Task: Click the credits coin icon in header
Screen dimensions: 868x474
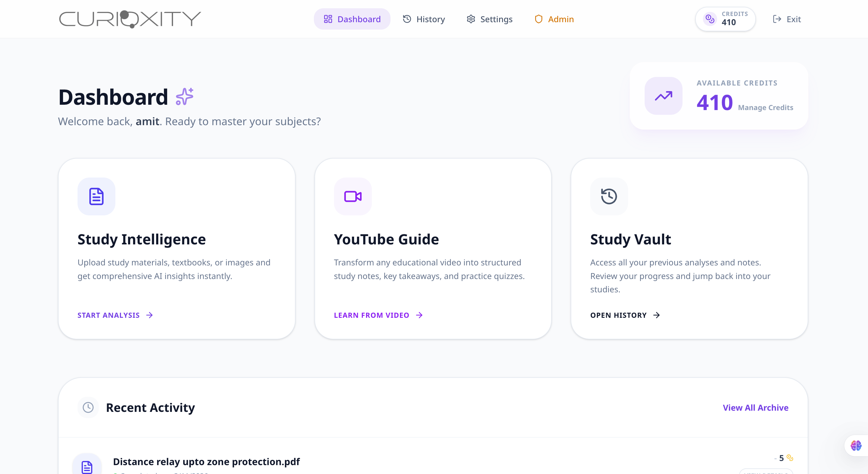Action: 710,19
